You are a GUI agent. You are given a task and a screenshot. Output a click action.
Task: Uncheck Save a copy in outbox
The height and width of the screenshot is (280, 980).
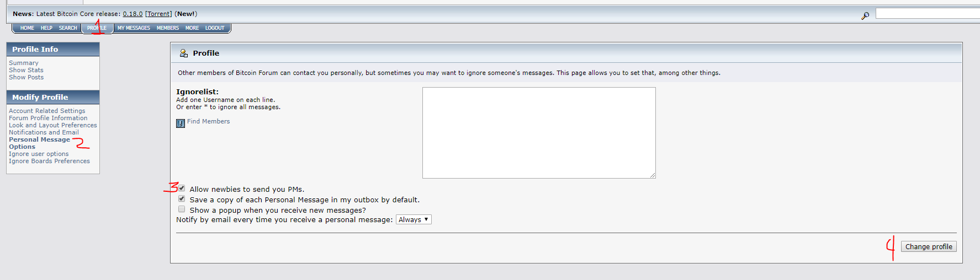[x=182, y=198]
